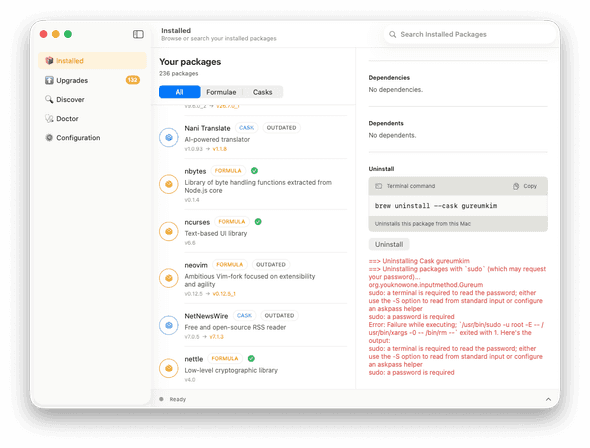Click the neovim formula icon
The image size is (590, 448).
pos(169,278)
